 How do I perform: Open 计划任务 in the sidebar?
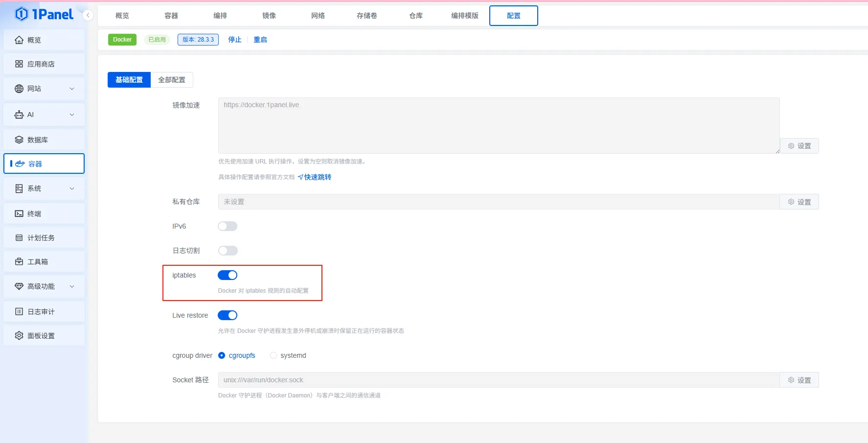coord(44,238)
